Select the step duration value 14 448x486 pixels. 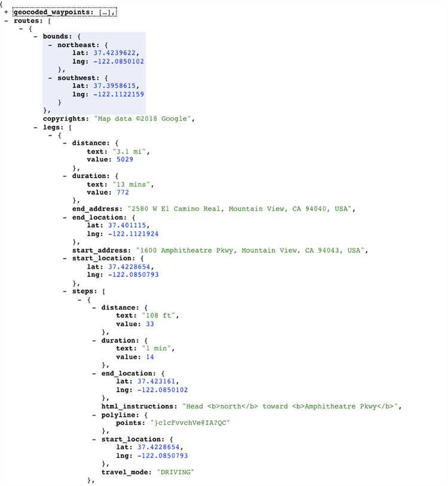[150, 357]
